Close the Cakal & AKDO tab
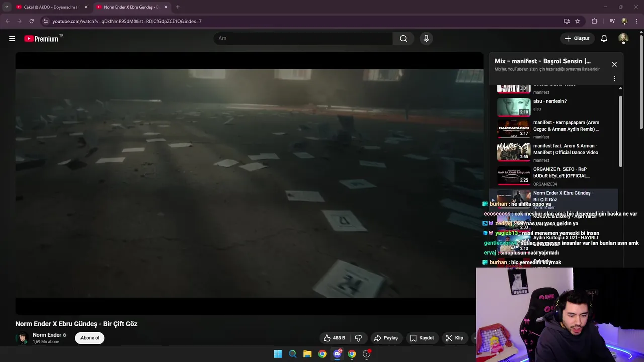Image resolution: width=644 pixels, height=362 pixels. (x=86, y=7)
